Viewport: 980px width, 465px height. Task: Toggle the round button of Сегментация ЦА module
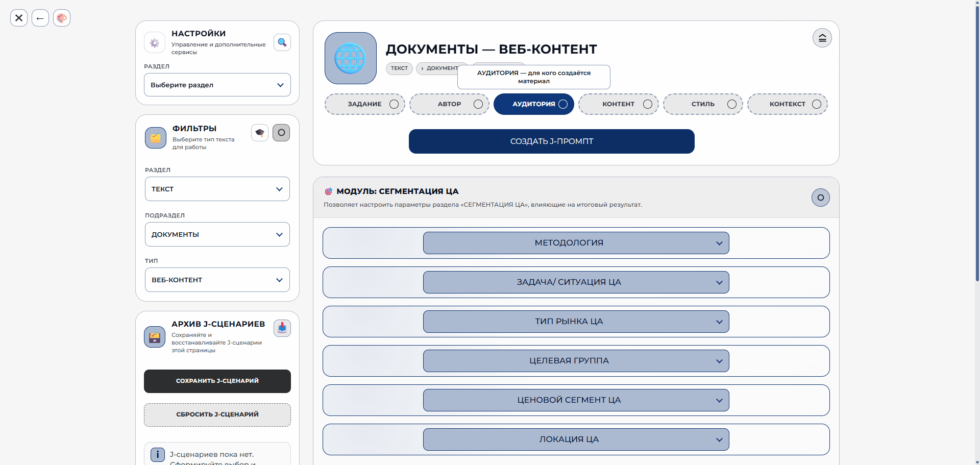[x=821, y=198]
